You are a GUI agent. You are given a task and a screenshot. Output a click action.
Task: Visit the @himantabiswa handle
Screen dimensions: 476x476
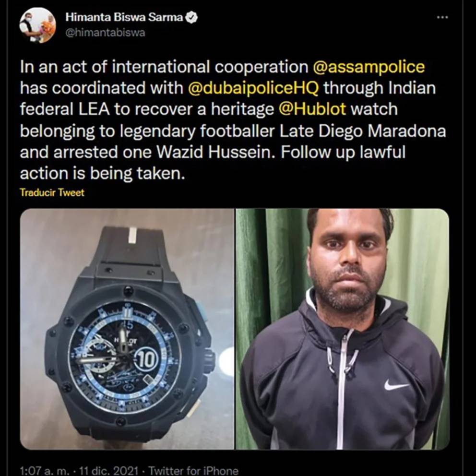pos(106,33)
